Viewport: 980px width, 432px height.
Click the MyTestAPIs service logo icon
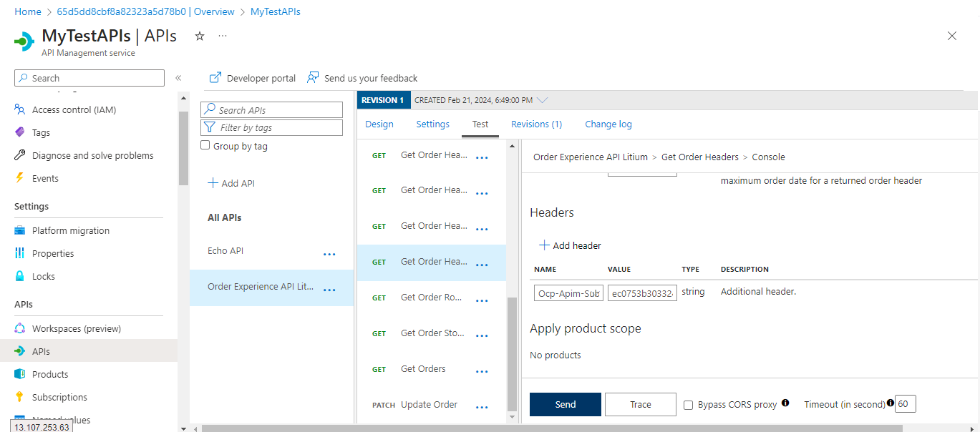(x=24, y=41)
